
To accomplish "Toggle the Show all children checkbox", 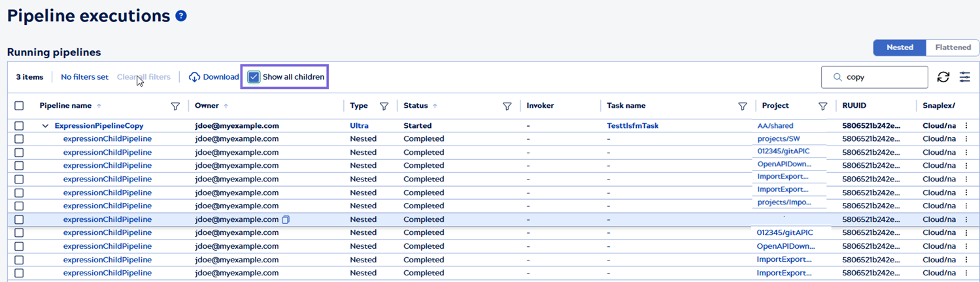I will tap(254, 77).
